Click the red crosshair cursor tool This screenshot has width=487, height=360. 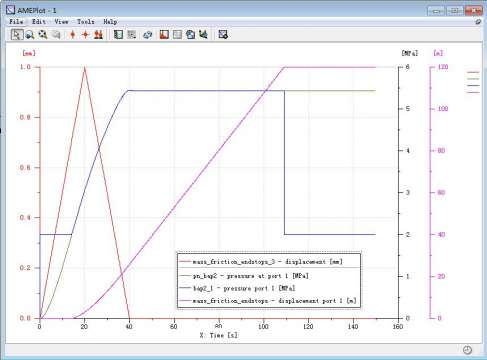point(85,34)
